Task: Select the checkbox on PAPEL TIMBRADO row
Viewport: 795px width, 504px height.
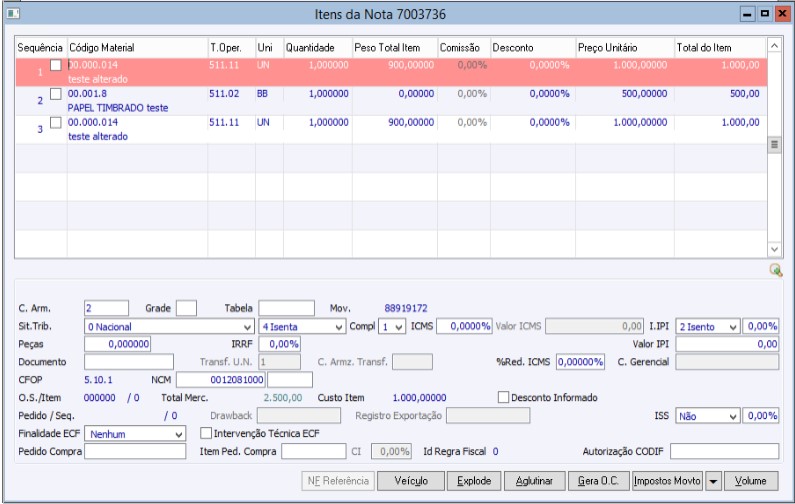Action: pos(56,94)
